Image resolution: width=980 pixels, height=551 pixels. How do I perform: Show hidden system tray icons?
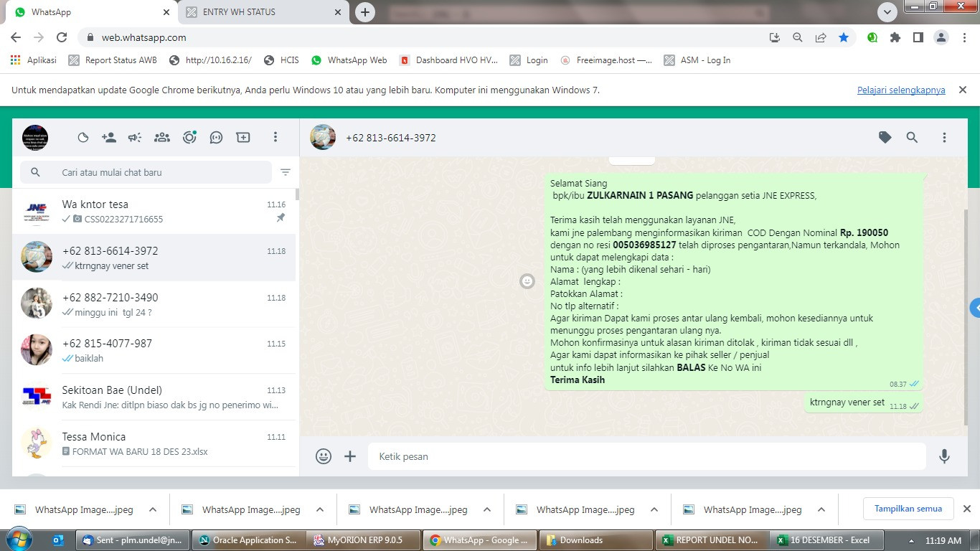[x=912, y=541]
